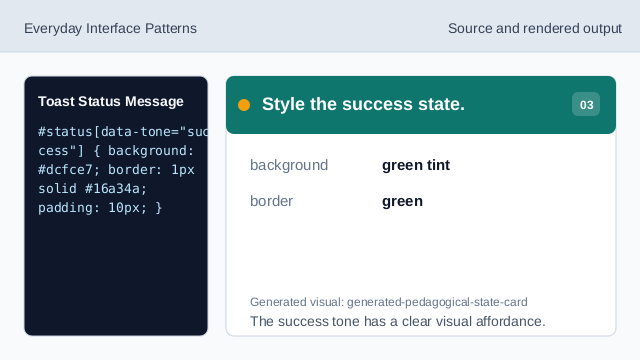Click 'Source and rendered output' label

[x=535, y=29]
